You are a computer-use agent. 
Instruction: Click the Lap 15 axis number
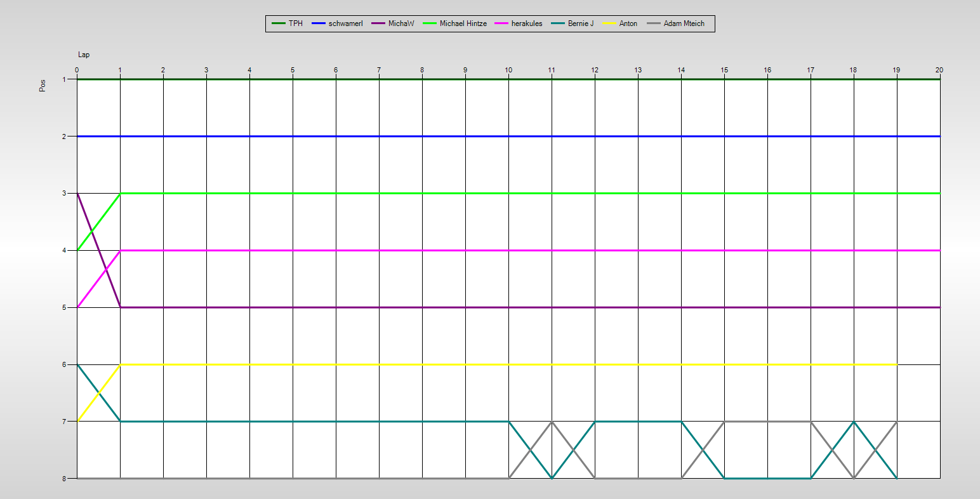click(x=724, y=70)
